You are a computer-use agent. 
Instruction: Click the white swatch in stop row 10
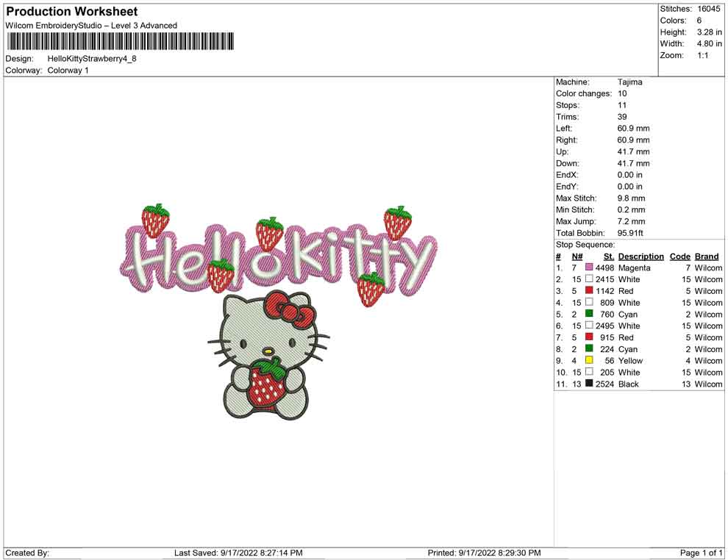pos(589,372)
